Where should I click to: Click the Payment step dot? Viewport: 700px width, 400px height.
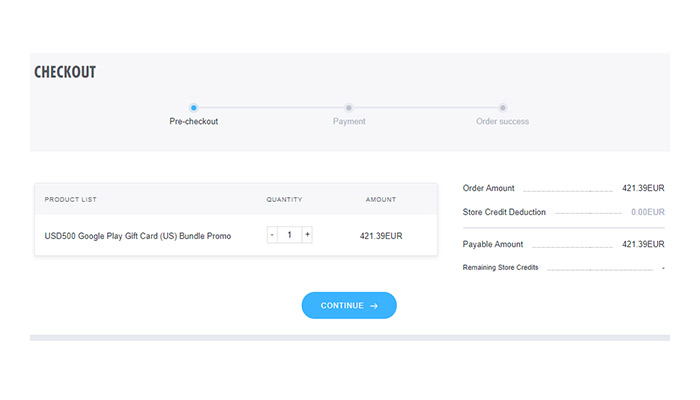(x=349, y=108)
